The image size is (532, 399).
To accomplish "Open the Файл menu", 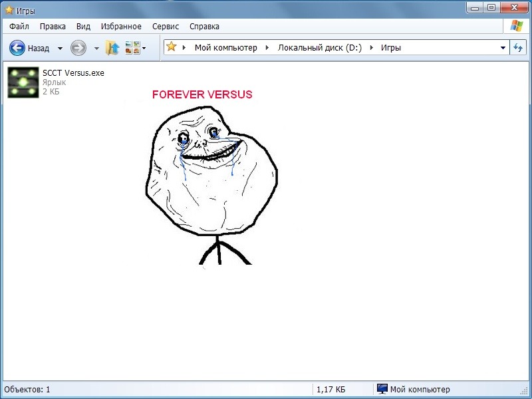I will coord(19,27).
